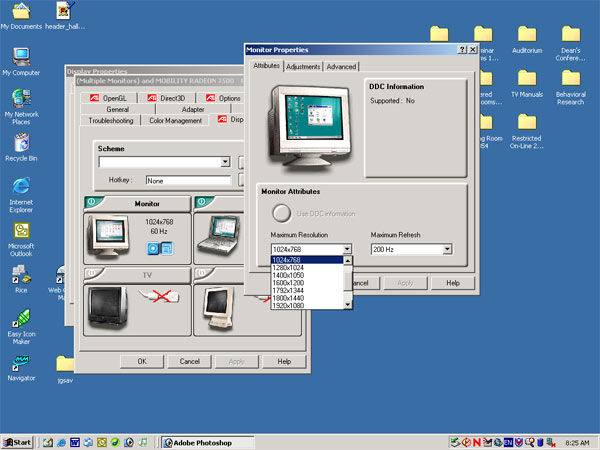Click the Monitor header button in Display Properties
600x450 pixels.
click(x=147, y=204)
